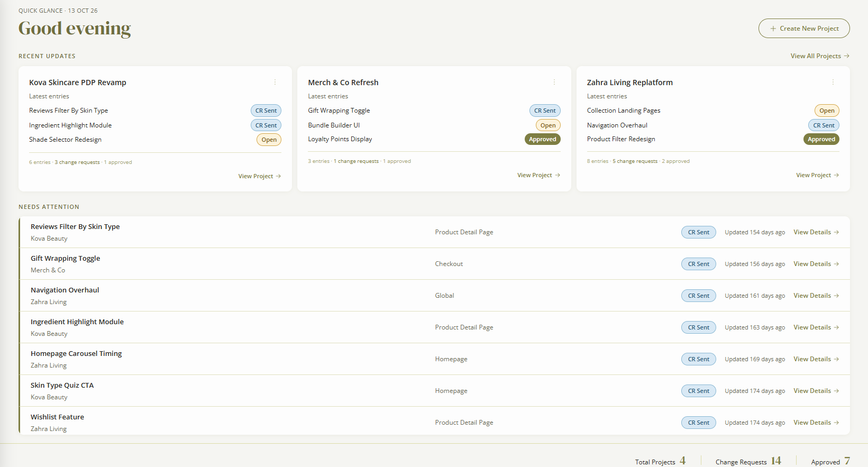Select Homepage Carousel Timing title
Image resolution: width=868 pixels, height=467 pixels.
tap(76, 353)
